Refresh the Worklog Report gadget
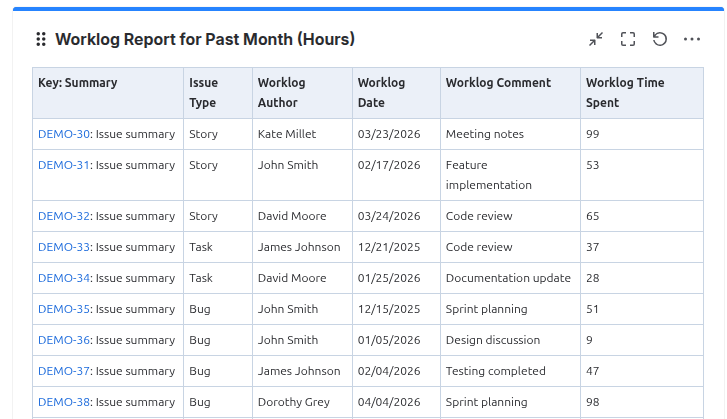Screen dimensions: 727x419 (660, 39)
